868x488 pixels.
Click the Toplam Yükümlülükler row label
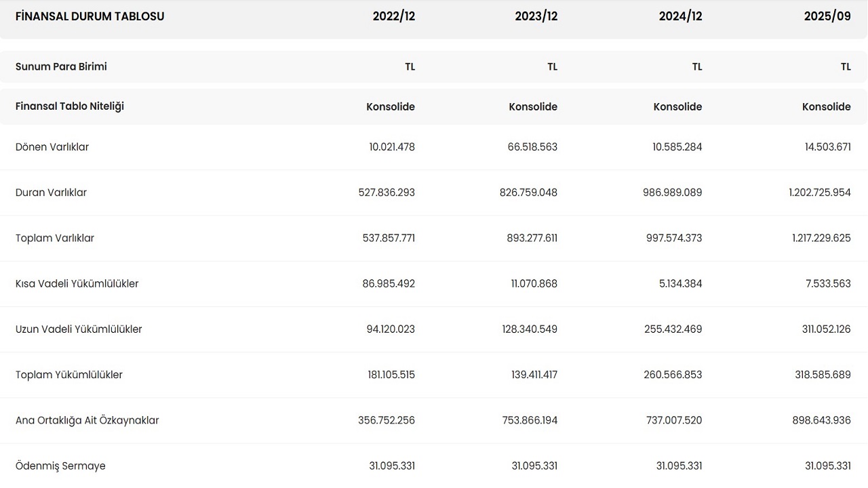[69, 375]
